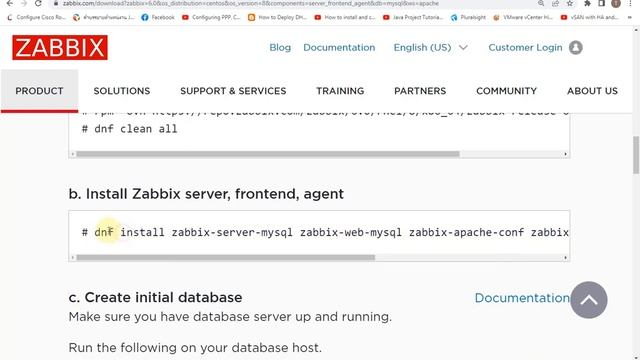Open the PARTNERS menu
Screen dimensions: 640x360
[x=420, y=91]
